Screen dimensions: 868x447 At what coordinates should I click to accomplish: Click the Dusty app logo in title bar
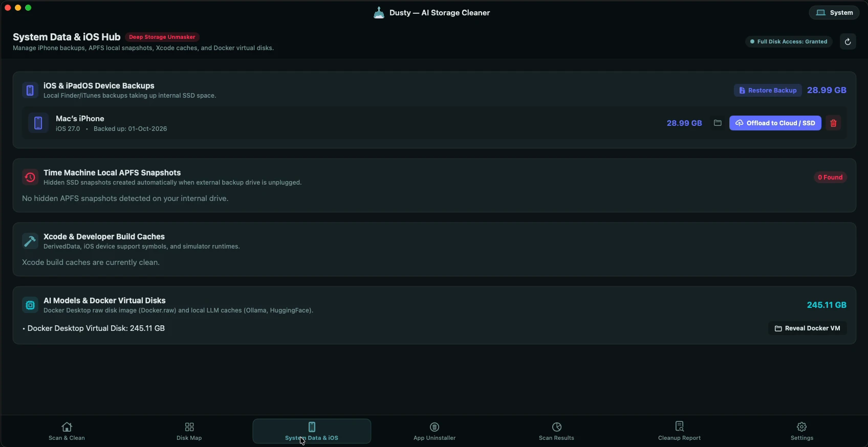pos(379,13)
